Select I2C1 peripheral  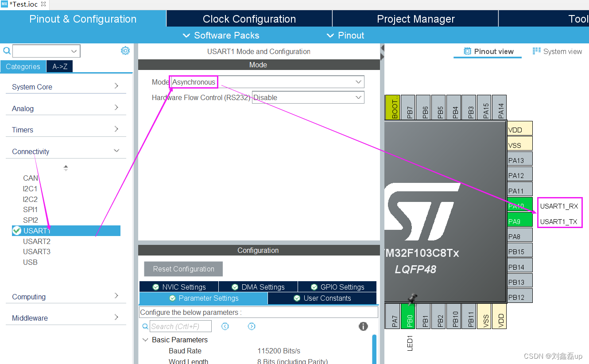[x=30, y=189]
